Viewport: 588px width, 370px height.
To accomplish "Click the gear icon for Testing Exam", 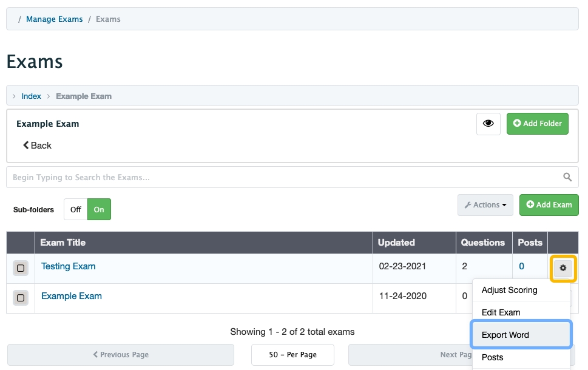I will [563, 267].
